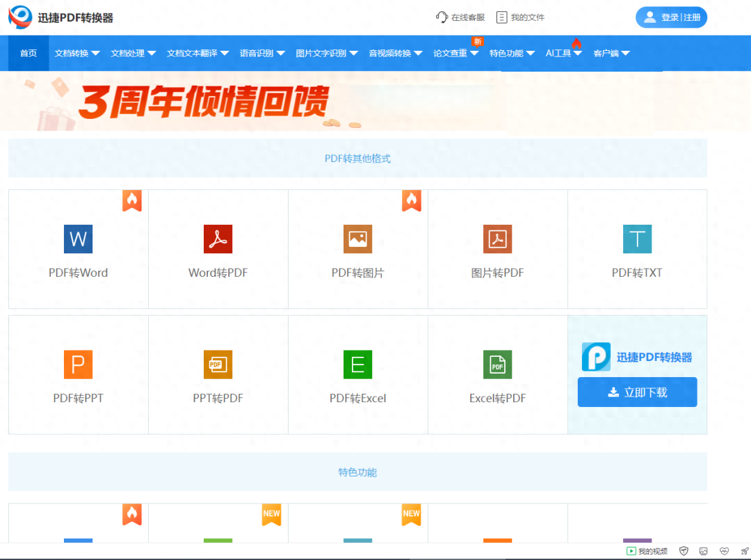Select the PDF转Word conversion icon
The height and width of the screenshot is (560, 751).
(x=78, y=239)
